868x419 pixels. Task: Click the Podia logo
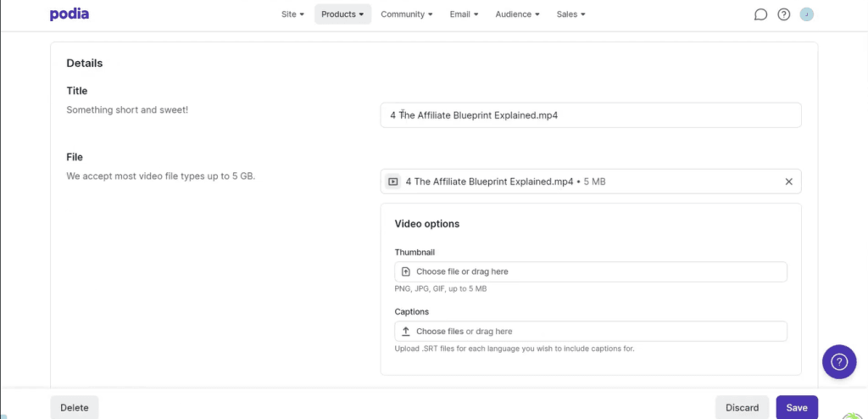pos(70,14)
